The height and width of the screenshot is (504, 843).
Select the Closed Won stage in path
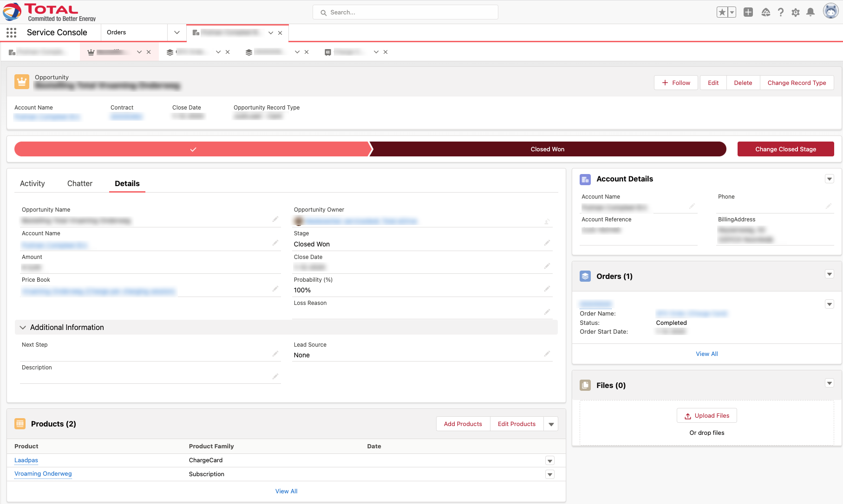click(548, 149)
